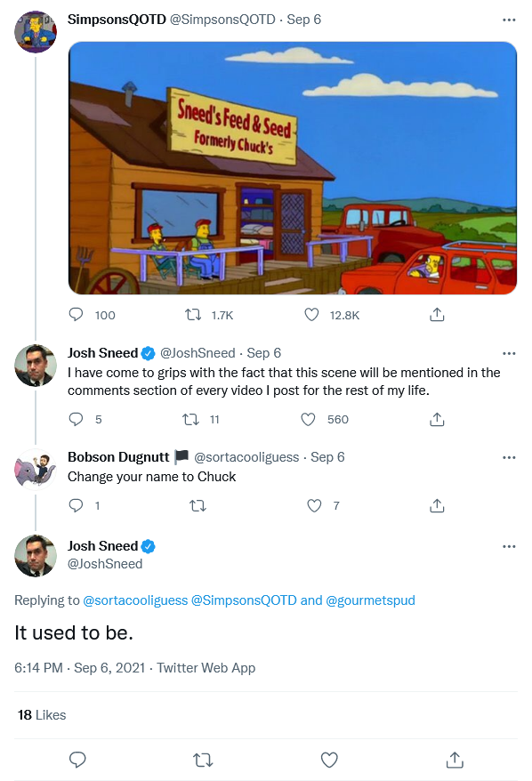Open more options on main Josh Sneed tweet
This screenshot has width=532, height=781.
(509, 546)
